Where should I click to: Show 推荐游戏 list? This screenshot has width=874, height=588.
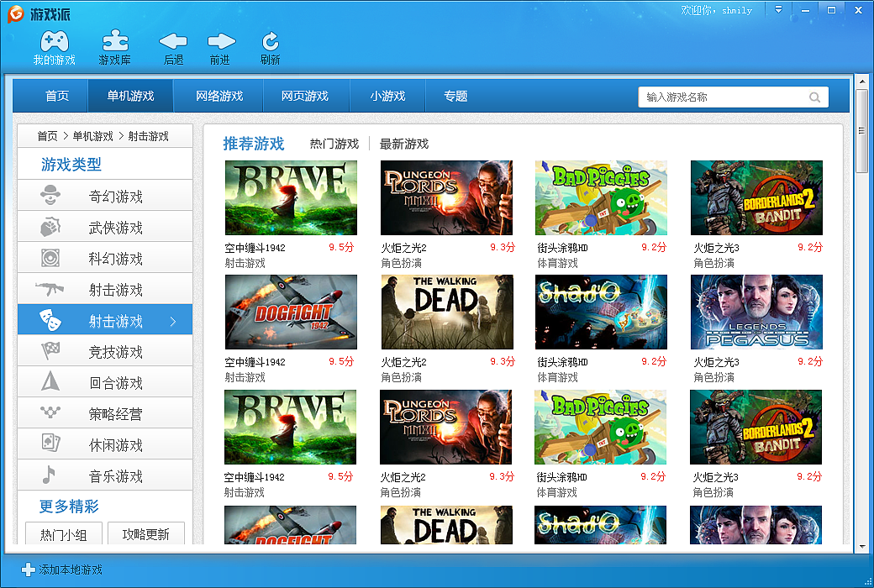pos(254,144)
